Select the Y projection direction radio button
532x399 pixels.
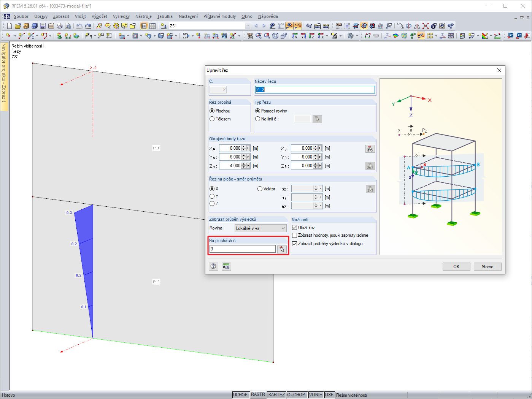pos(212,196)
